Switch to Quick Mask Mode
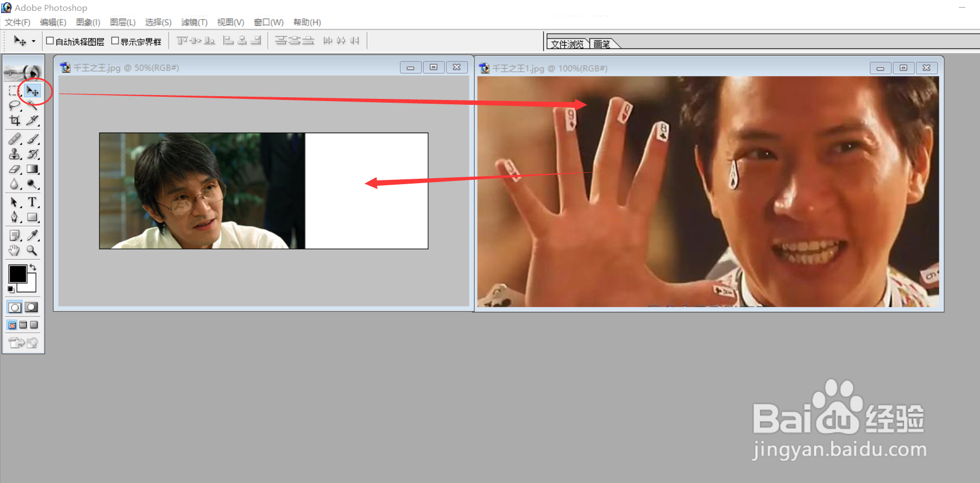The width and height of the screenshot is (980, 483). [32, 307]
